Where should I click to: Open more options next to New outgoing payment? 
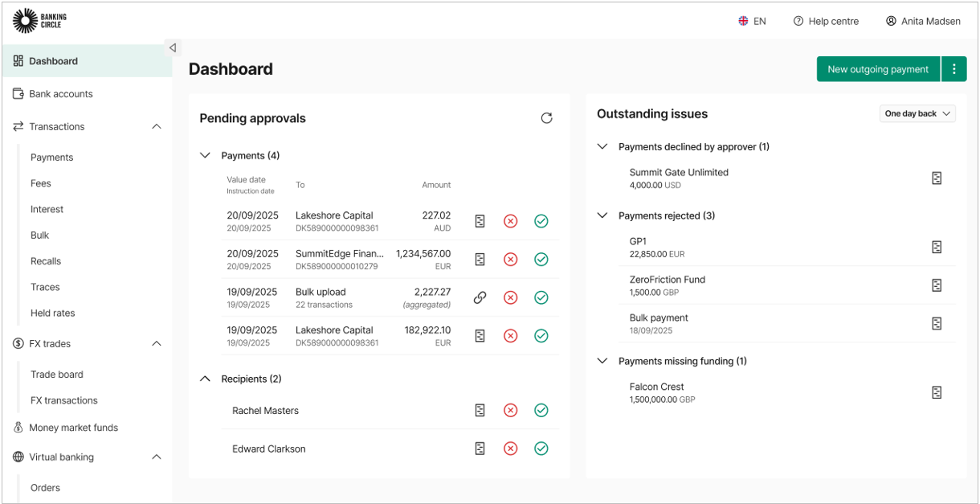click(x=953, y=69)
